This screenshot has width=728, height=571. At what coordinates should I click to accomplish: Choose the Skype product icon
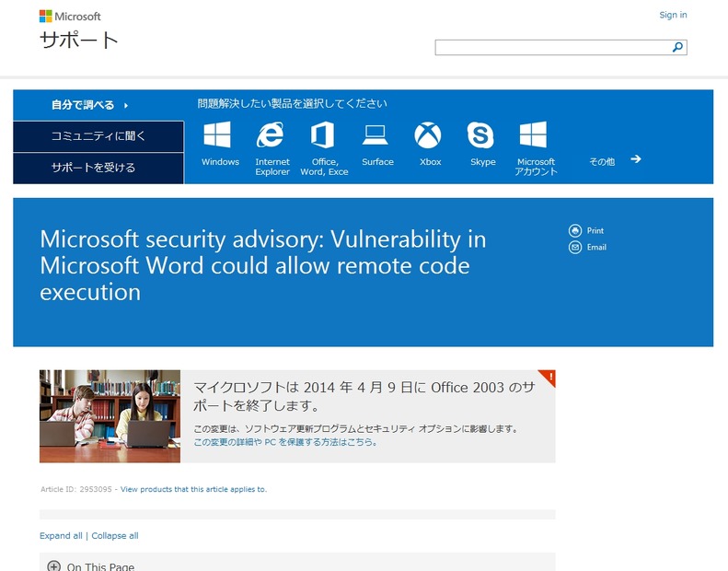coord(480,135)
